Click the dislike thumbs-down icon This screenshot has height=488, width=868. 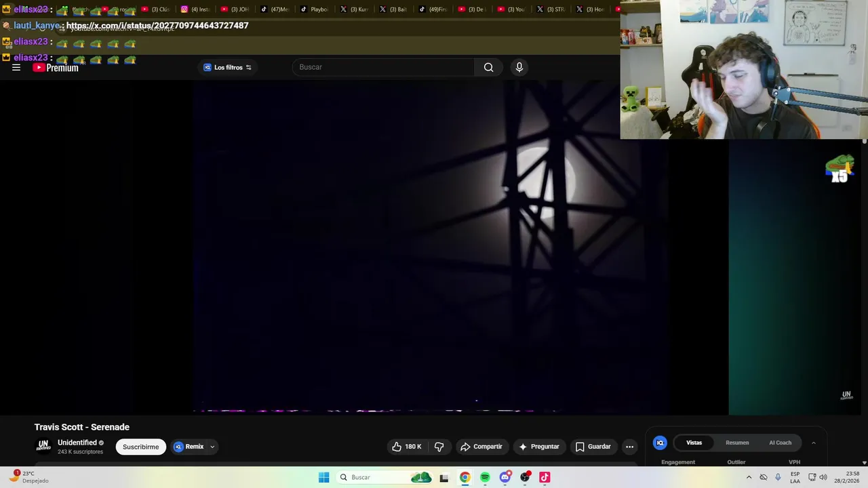pos(439,447)
